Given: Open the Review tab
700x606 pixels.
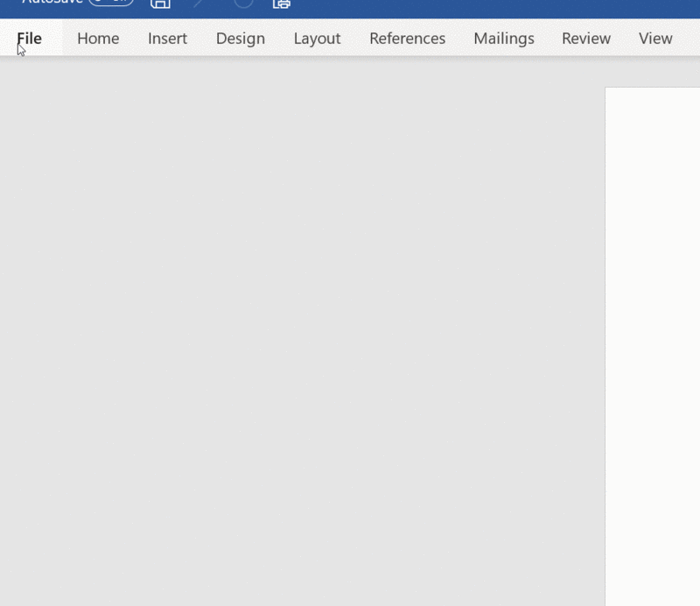Looking at the screenshot, I should tap(585, 39).
